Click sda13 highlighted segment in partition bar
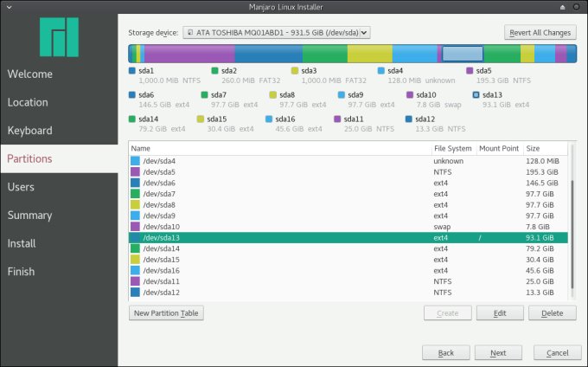Viewport: 588px width, 367px height. tap(463, 54)
